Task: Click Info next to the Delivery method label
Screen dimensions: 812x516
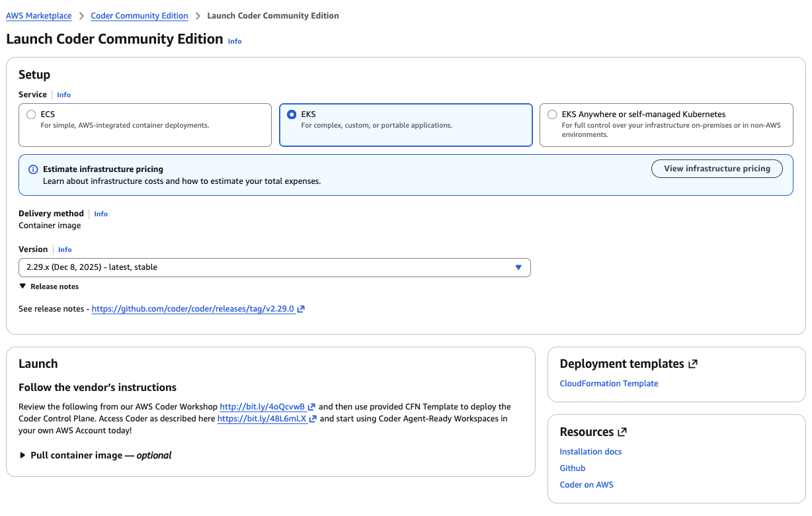Action: coord(101,213)
